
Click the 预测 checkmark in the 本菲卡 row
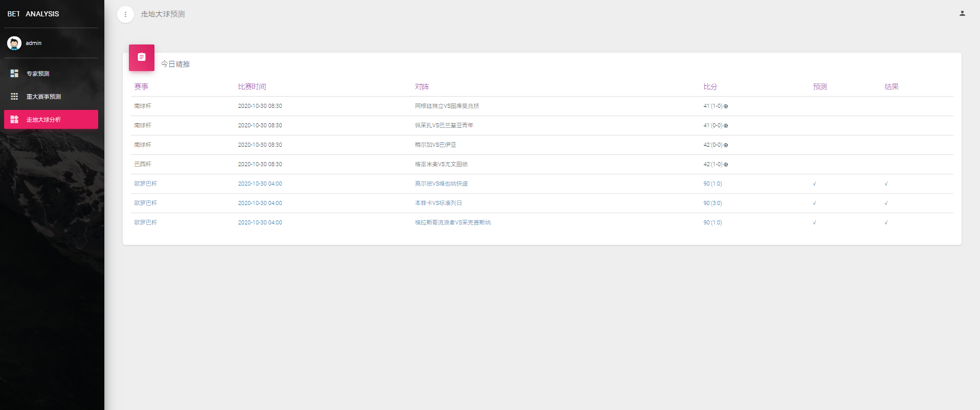814,203
